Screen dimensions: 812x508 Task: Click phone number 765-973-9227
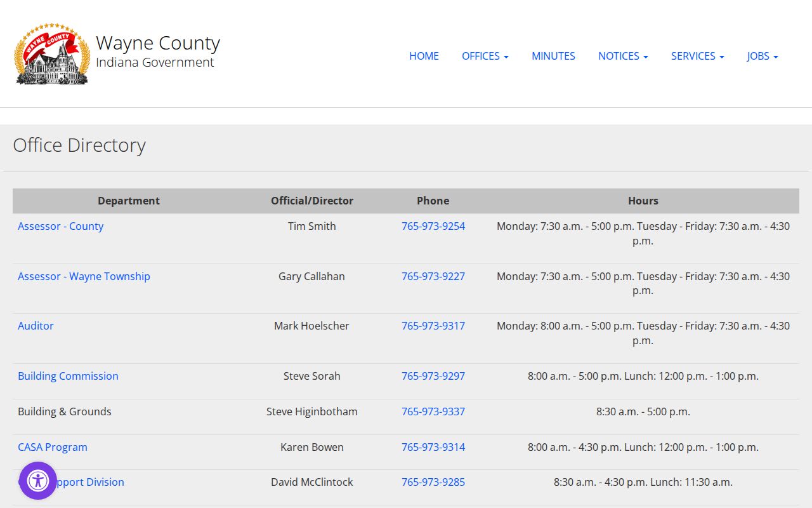coord(433,276)
